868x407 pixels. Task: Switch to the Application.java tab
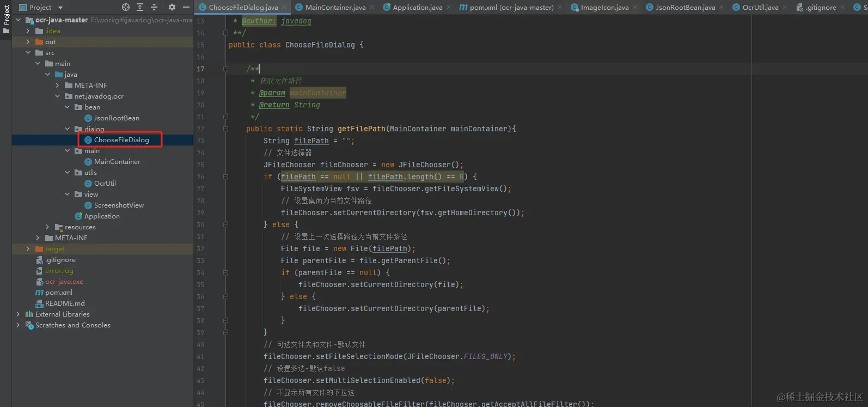[417, 8]
